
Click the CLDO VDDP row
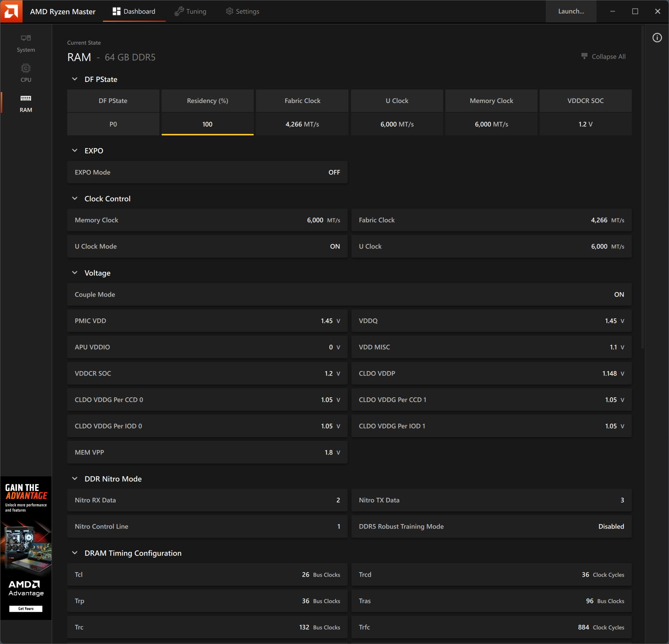492,373
